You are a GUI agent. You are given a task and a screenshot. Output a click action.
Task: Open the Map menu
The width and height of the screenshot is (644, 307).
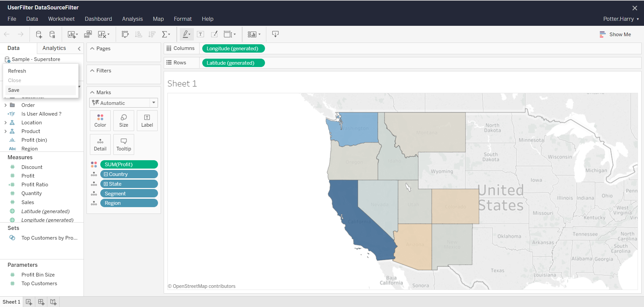coord(158,19)
